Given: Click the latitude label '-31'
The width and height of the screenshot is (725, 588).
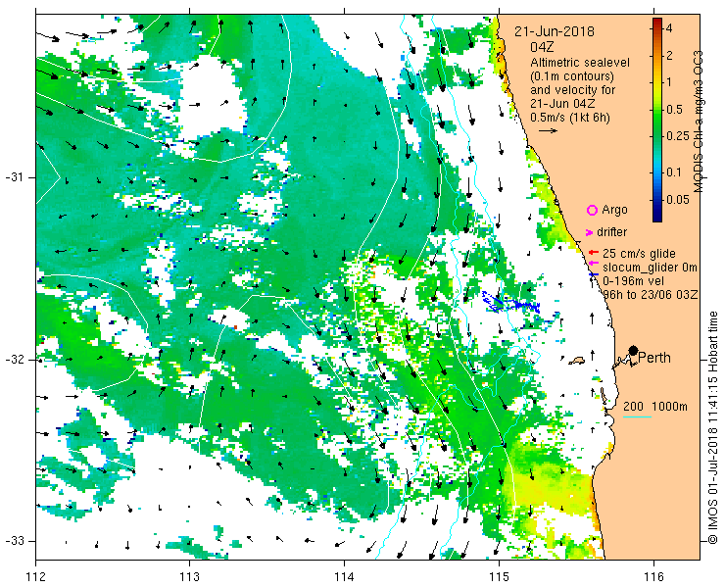Looking at the screenshot, I should (x=14, y=177).
